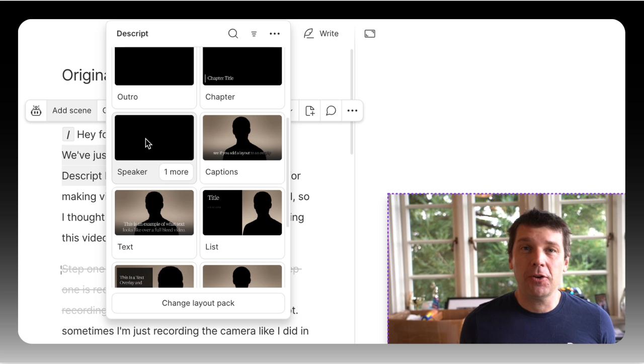Click the Write quill icon

tap(308, 33)
